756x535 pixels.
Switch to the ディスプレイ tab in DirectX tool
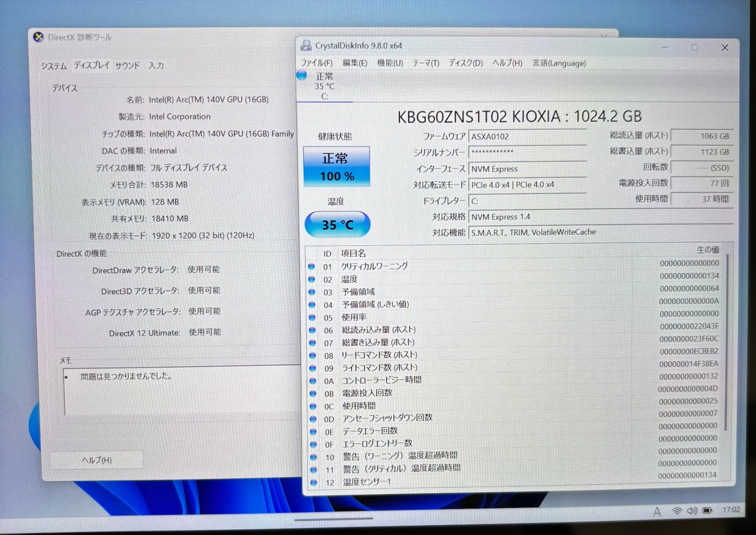pyautogui.click(x=92, y=65)
